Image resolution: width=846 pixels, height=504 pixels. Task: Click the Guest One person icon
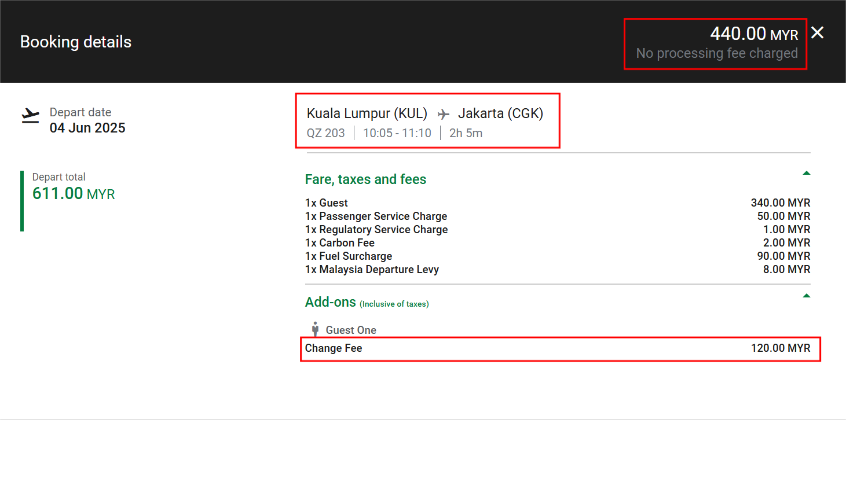coord(315,329)
